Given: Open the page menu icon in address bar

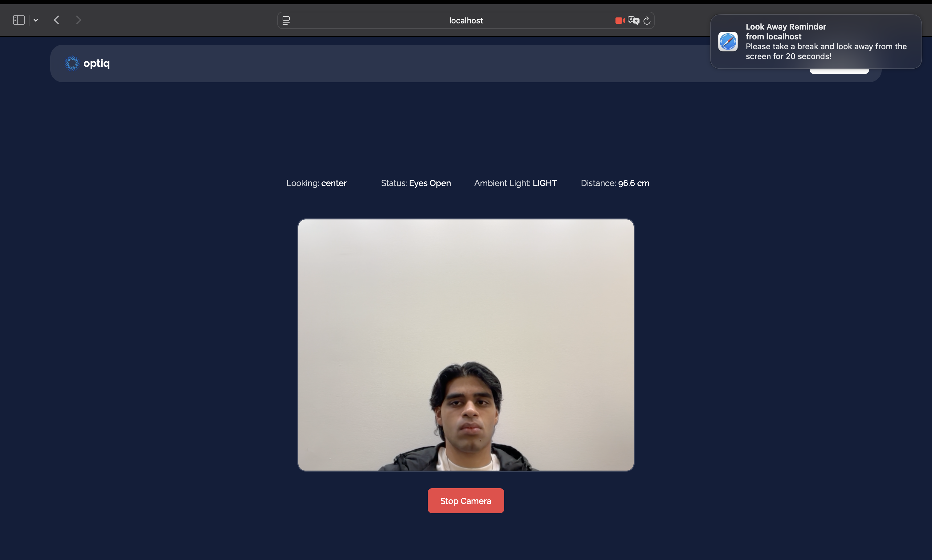Looking at the screenshot, I should pyautogui.click(x=286, y=20).
